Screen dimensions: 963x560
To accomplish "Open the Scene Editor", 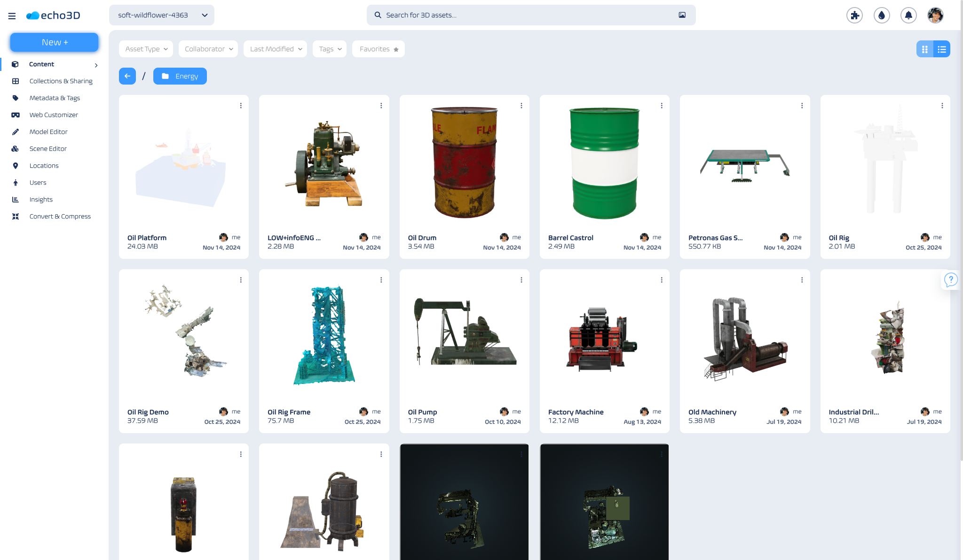I will point(48,148).
